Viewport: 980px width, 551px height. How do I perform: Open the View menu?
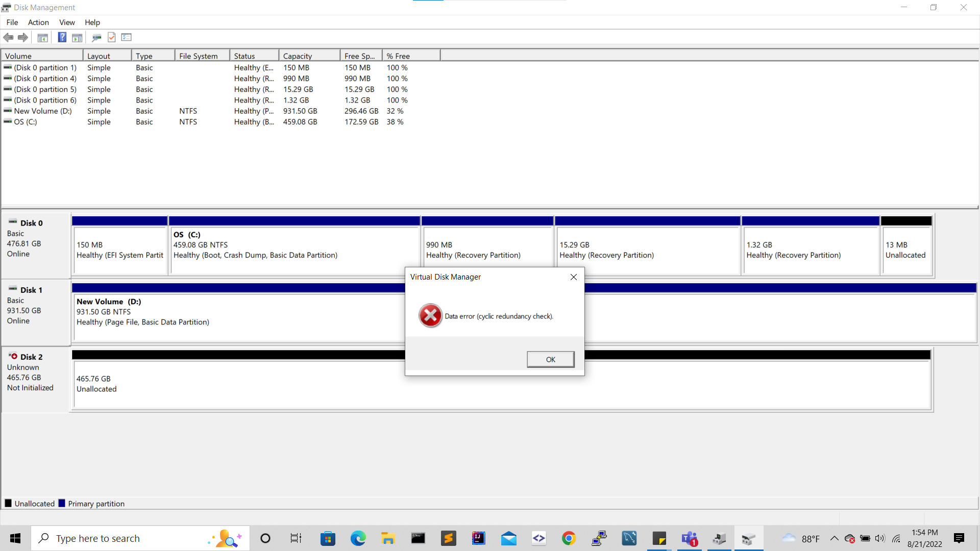[67, 22]
